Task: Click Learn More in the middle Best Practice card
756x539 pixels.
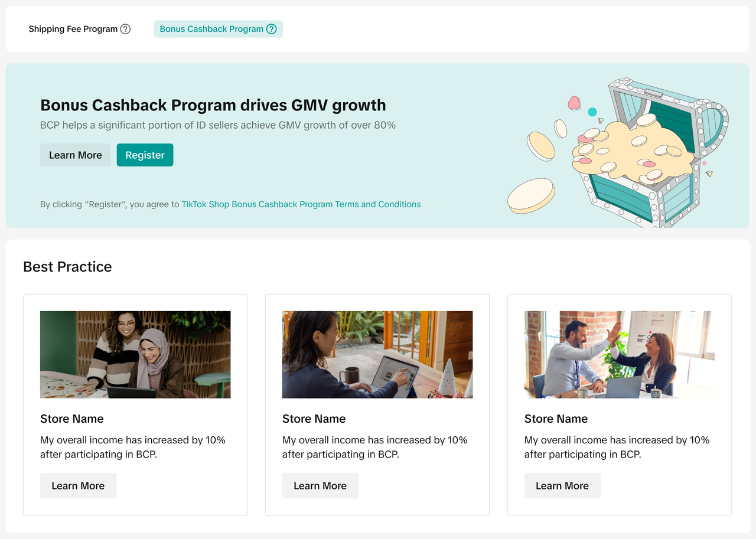Action: coord(320,486)
